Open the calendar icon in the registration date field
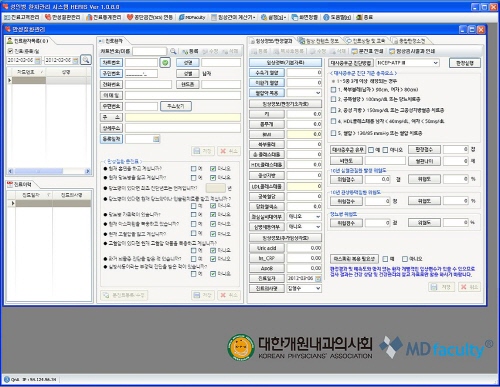 [156, 139]
